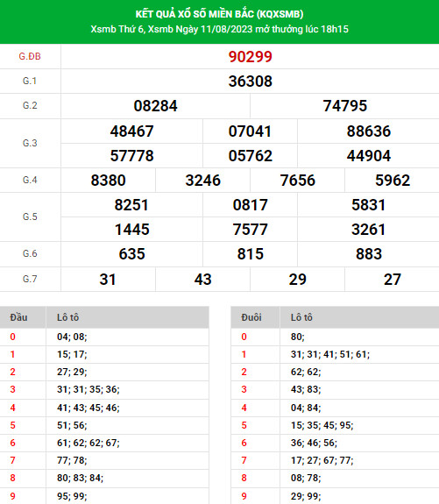Image resolution: width=439 pixels, height=504 pixels.
Task: Click the G.2 result 74795
Action: [344, 106]
